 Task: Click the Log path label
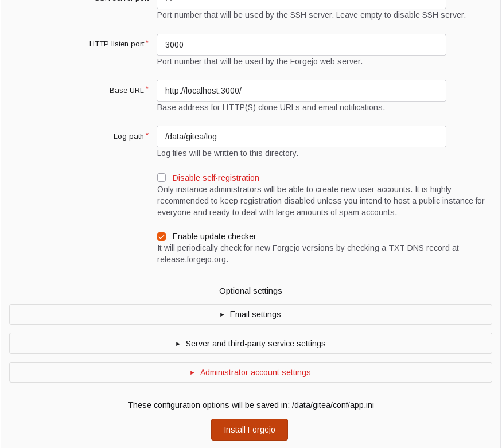point(129,137)
